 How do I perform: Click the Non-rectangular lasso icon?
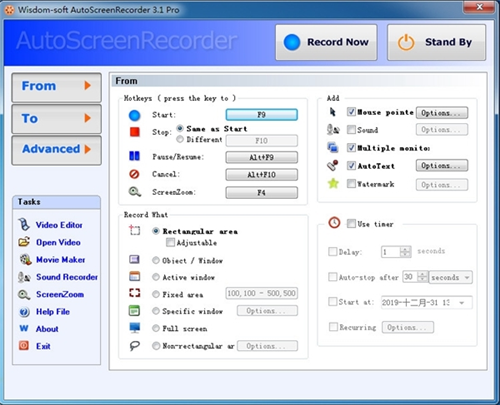[x=134, y=346]
